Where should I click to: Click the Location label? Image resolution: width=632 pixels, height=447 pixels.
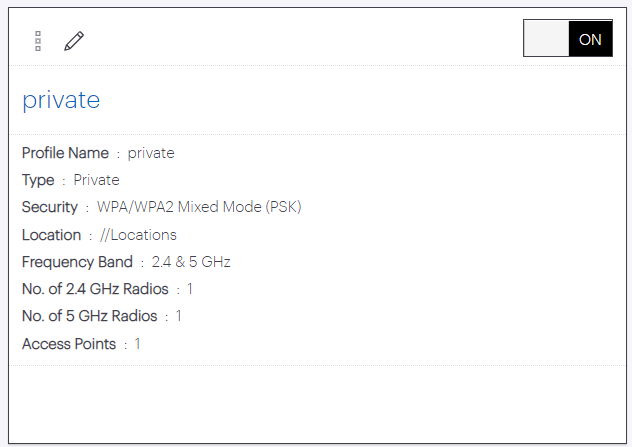tap(51, 235)
